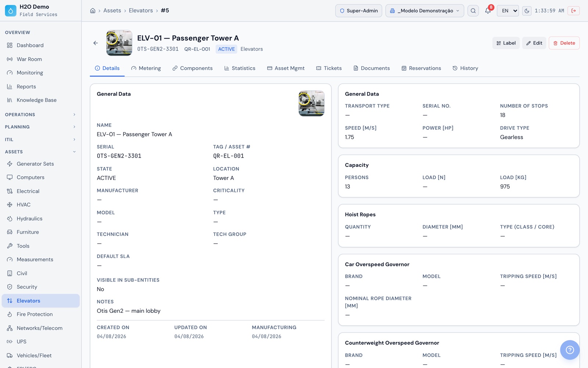Open Hydraulics assets

pos(40,219)
